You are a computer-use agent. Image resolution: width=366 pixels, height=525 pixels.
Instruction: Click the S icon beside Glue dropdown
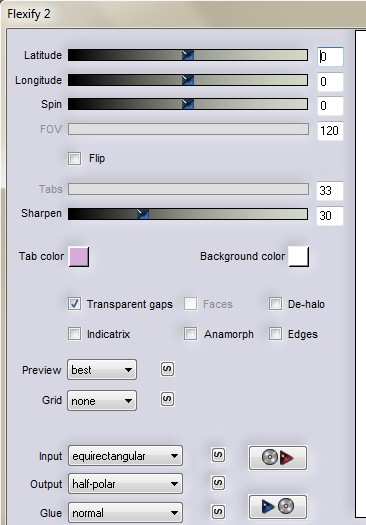click(x=218, y=512)
